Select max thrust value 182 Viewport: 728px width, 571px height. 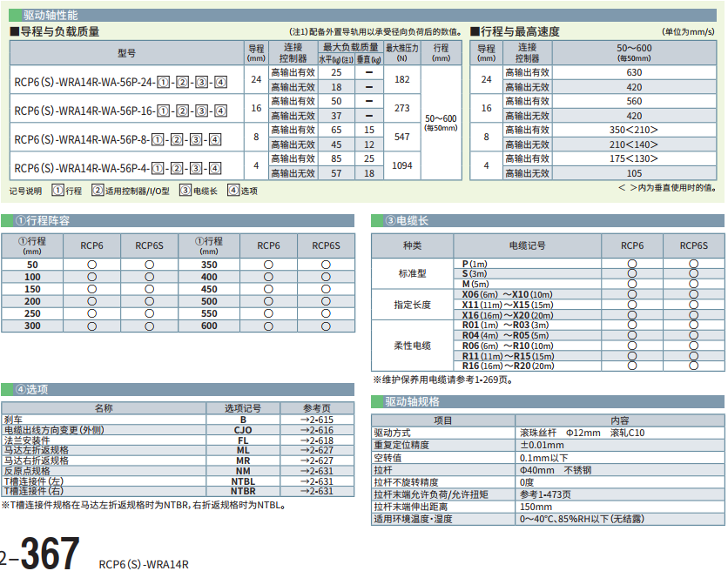402,79
